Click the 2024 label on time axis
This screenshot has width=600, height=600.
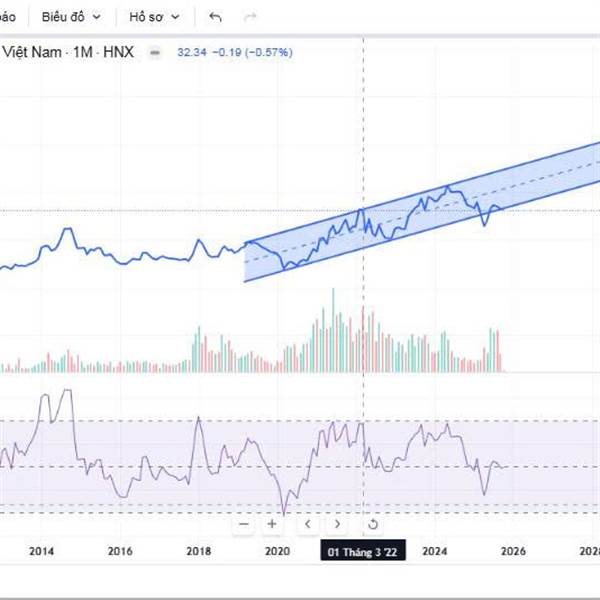click(435, 551)
